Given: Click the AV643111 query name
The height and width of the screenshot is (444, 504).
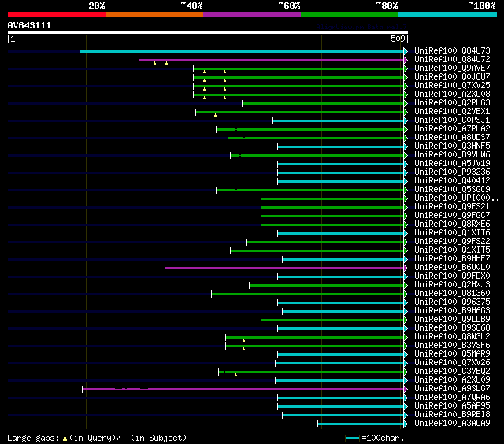Looking at the screenshot, I should tap(29, 26).
